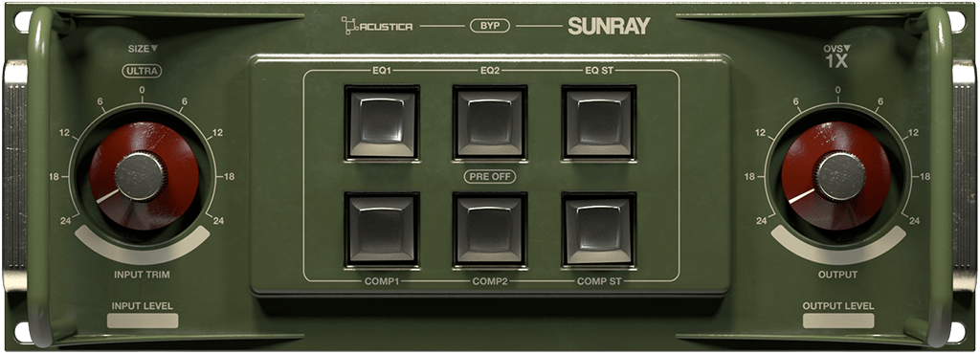Click the red OUTPUT knob
The height and width of the screenshot is (354, 980).
point(836,176)
